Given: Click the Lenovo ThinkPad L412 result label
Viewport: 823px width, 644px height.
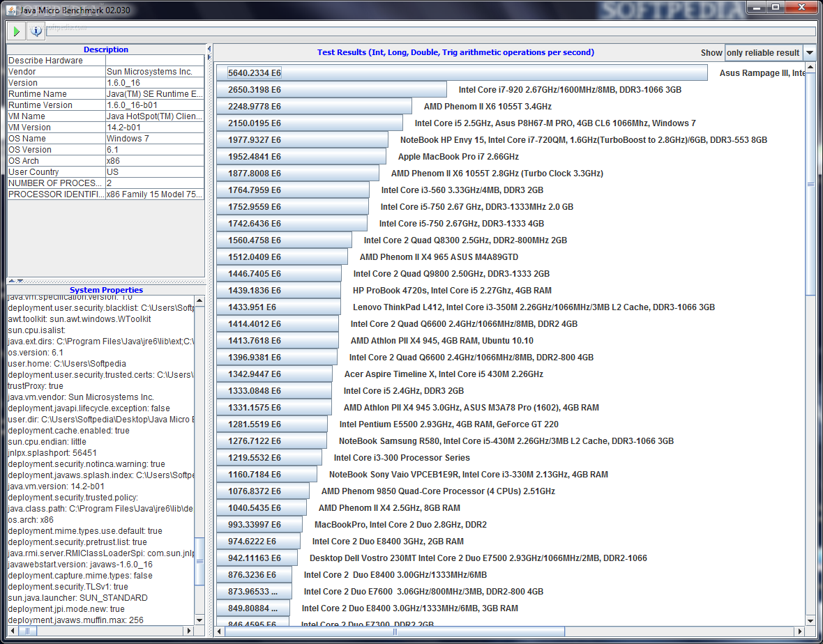Looking at the screenshot, I should (x=534, y=307).
